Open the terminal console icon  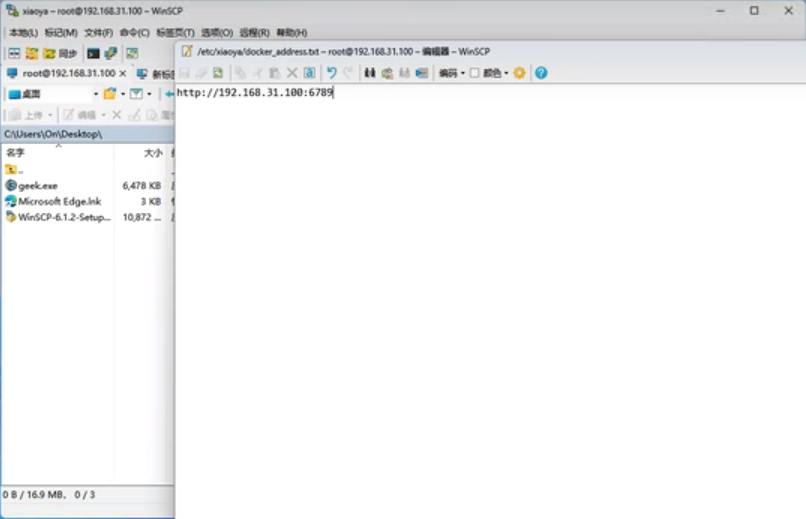pyautogui.click(x=93, y=53)
